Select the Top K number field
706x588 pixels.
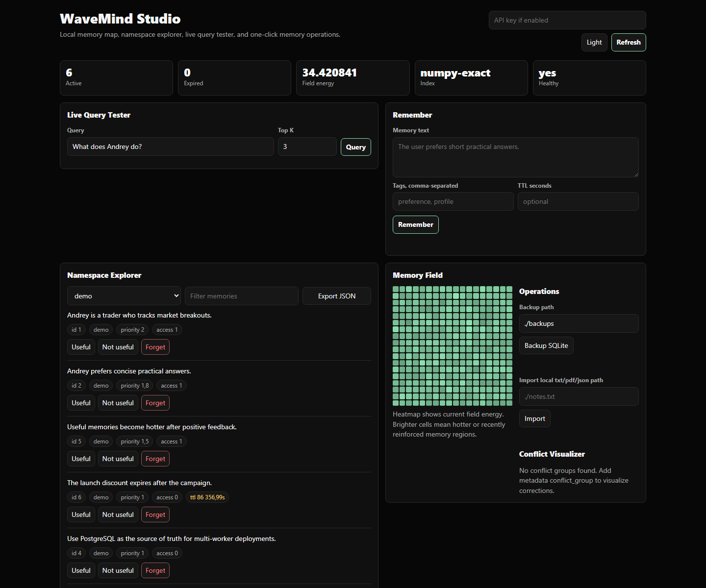click(307, 147)
